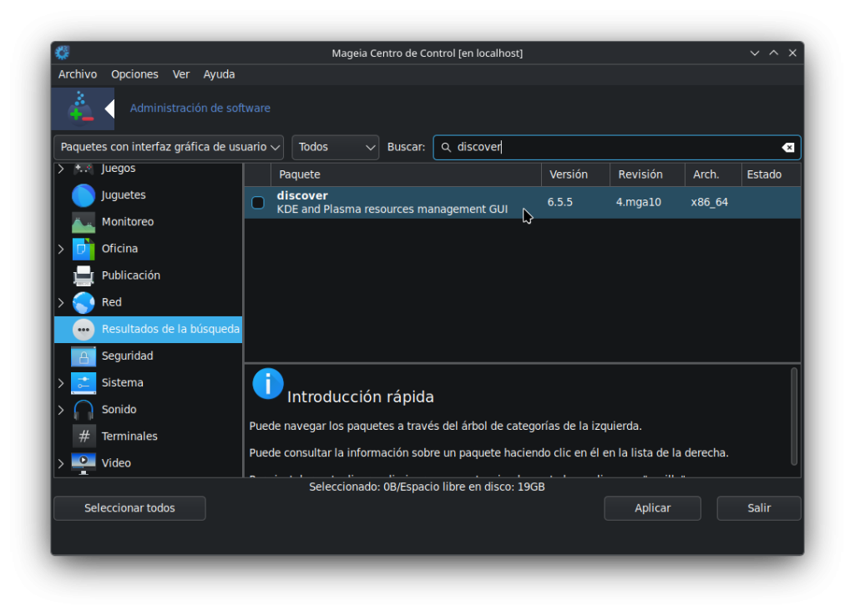Click the Juegos gamepad icon
The height and width of the screenshot is (616, 855).
[83, 168]
